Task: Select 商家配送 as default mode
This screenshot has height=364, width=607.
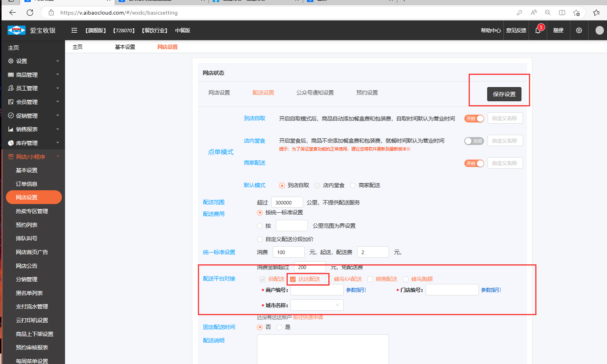Action: click(353, 186)
